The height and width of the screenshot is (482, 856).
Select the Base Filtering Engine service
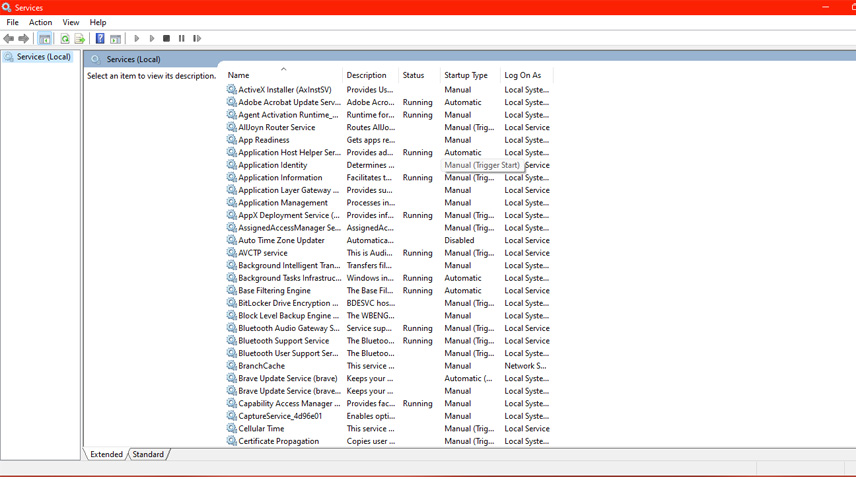point(388,290)
